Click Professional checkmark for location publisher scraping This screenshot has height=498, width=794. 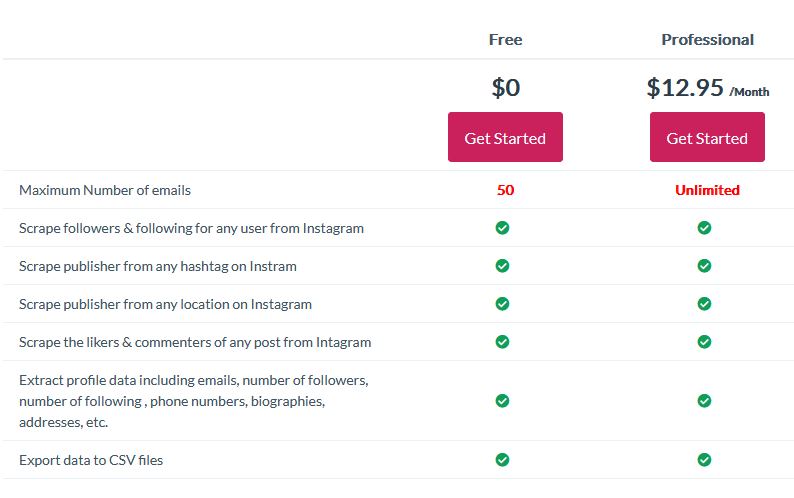point(704,304)
